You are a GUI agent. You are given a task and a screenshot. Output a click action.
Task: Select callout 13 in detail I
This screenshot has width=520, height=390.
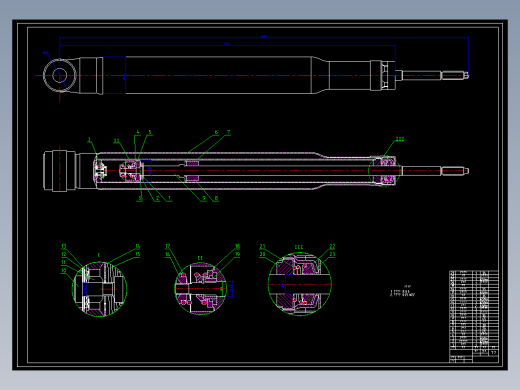coord(64,247)
